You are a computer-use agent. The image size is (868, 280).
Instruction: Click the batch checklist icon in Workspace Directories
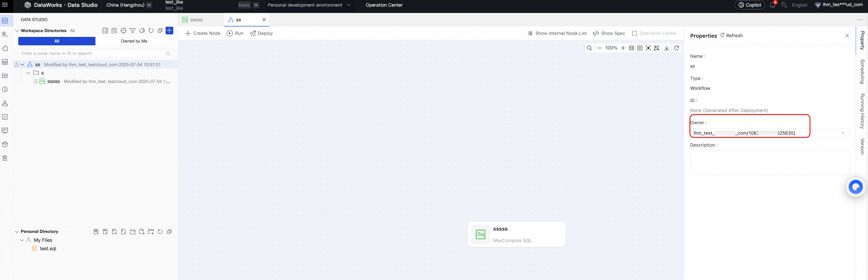click(105, 31)
